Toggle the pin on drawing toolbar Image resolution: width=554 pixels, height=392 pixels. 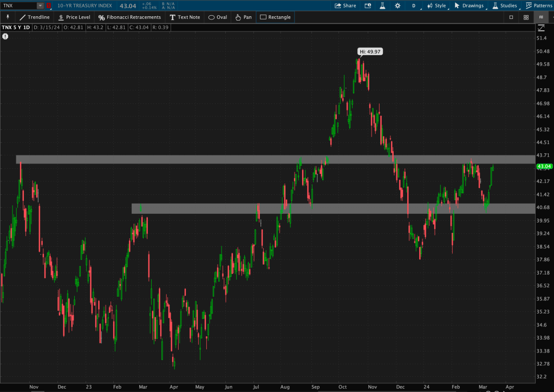coord(8,17)
